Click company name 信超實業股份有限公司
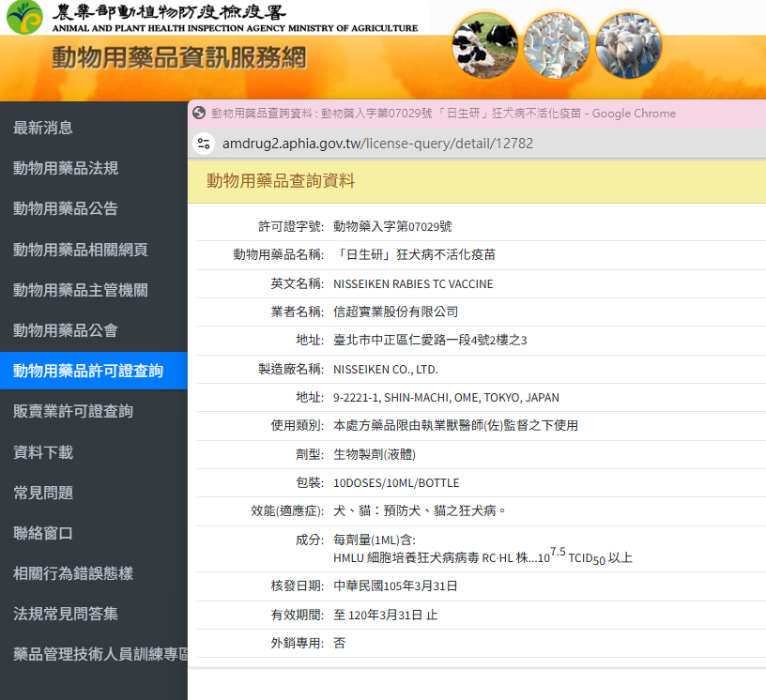Viewport: 766px width, 700px height. tap(396, 312)
